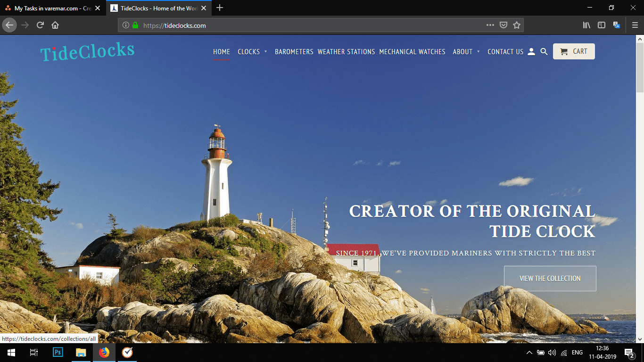This screenshot has height=362, width=644.
Task: Open site search with the magnifier icon
Action: pyautogui.click(x=544, y=52)
